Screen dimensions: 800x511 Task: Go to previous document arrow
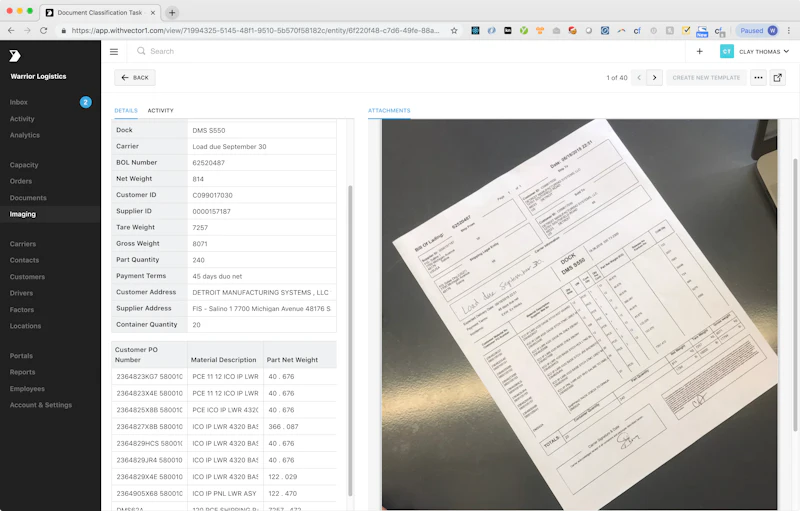pyautogui.click(x=639, y=78)
